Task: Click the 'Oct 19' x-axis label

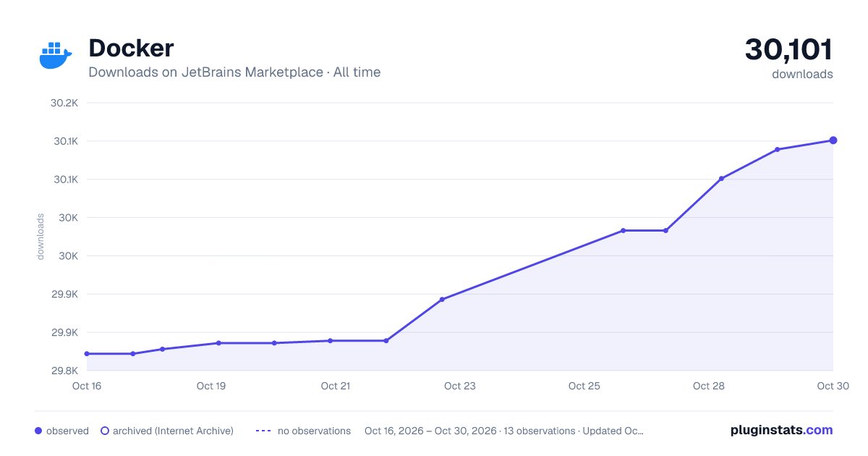Action: click(x=211, y=386)
